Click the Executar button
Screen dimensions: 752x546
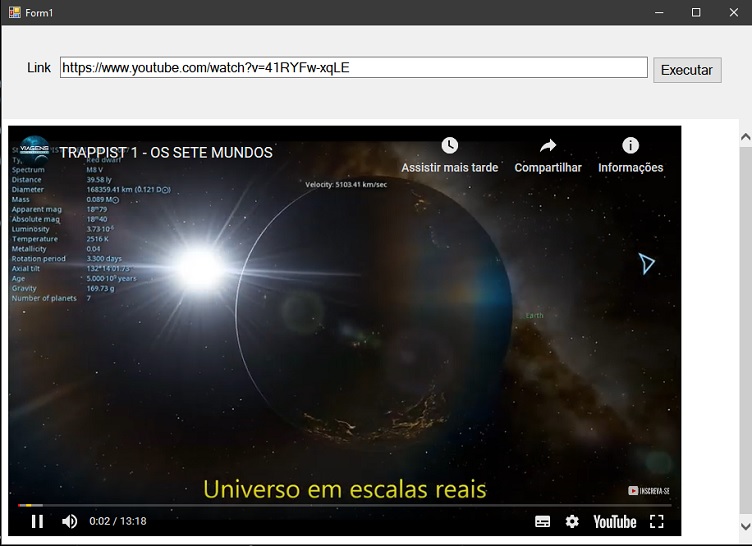[x=687, y=70]
